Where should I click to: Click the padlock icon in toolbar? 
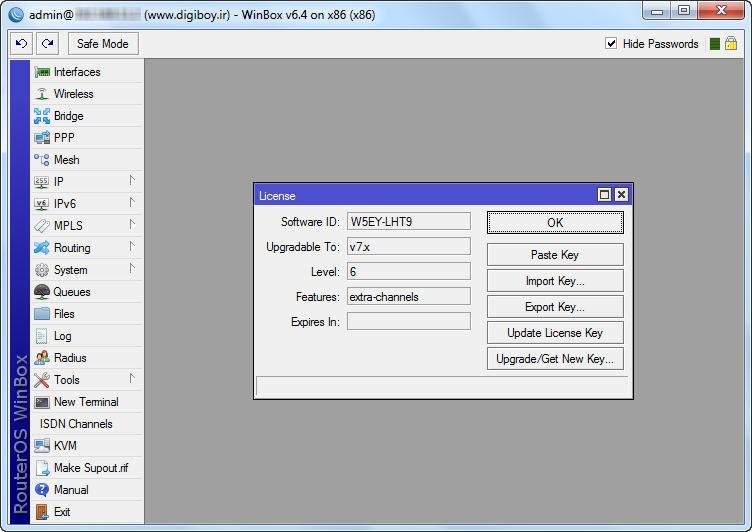[731, 44]
